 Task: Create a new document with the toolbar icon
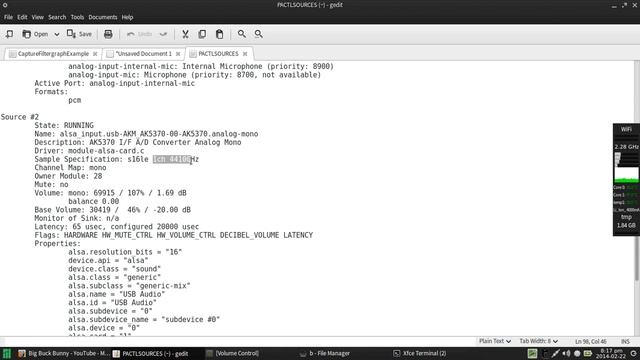coord(9,34)
